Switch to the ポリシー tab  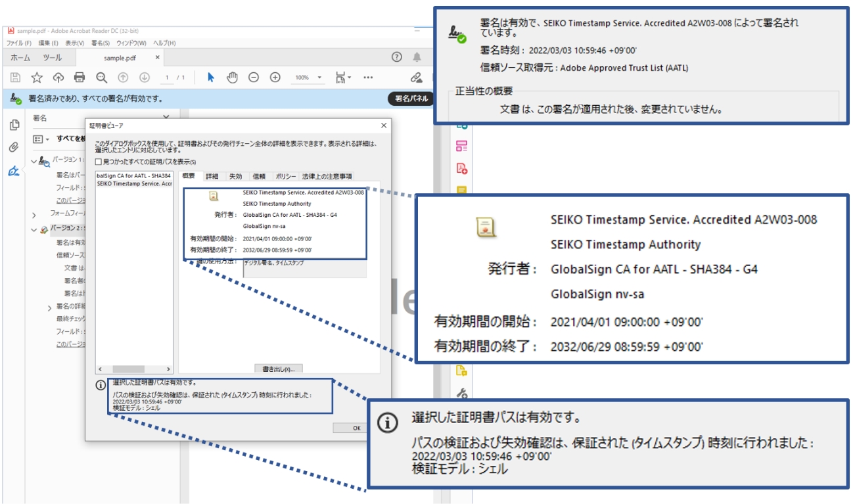pyautogui.click(x=286, y=176)
